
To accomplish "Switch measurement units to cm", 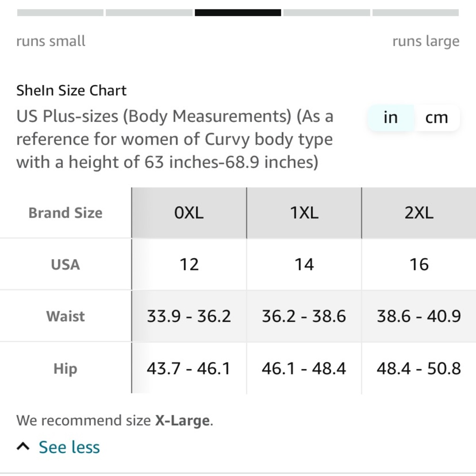I will pos(436,117).
